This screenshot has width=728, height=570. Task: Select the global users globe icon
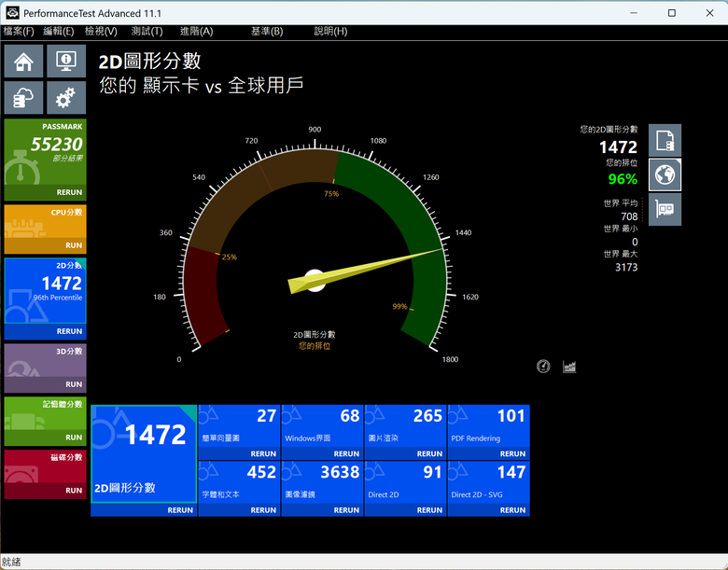coord(665,174)
